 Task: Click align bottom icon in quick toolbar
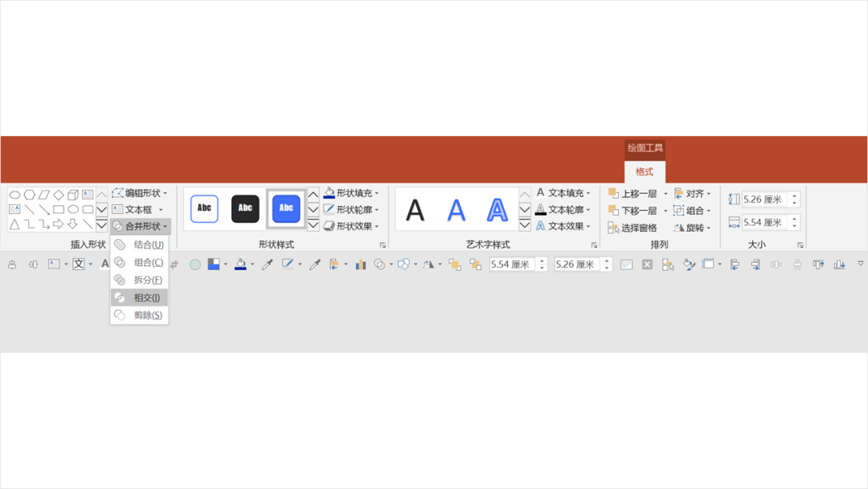(x=840, y=265)
